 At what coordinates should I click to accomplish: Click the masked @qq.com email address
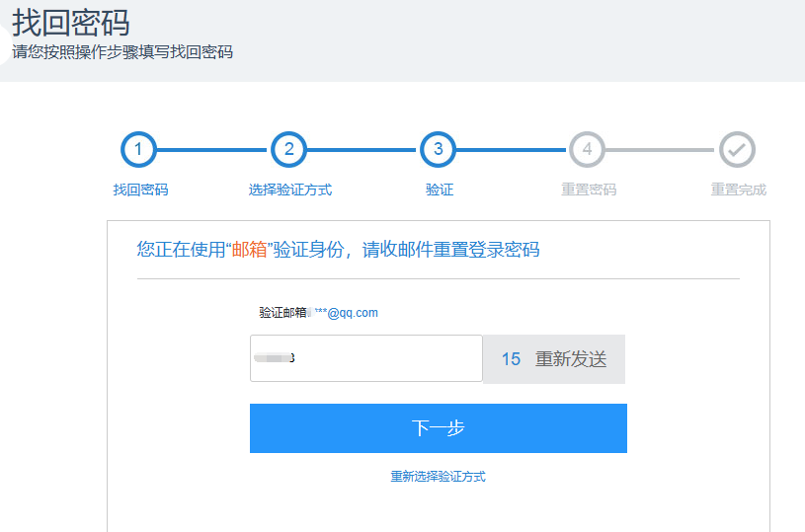(346, 313)
